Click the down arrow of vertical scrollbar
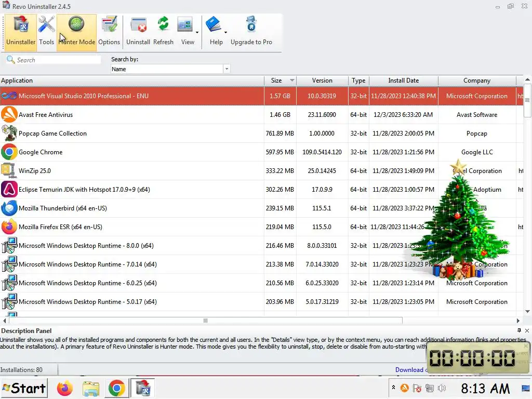532x399 pixels. pyautogui.click(x=527, y=312)
